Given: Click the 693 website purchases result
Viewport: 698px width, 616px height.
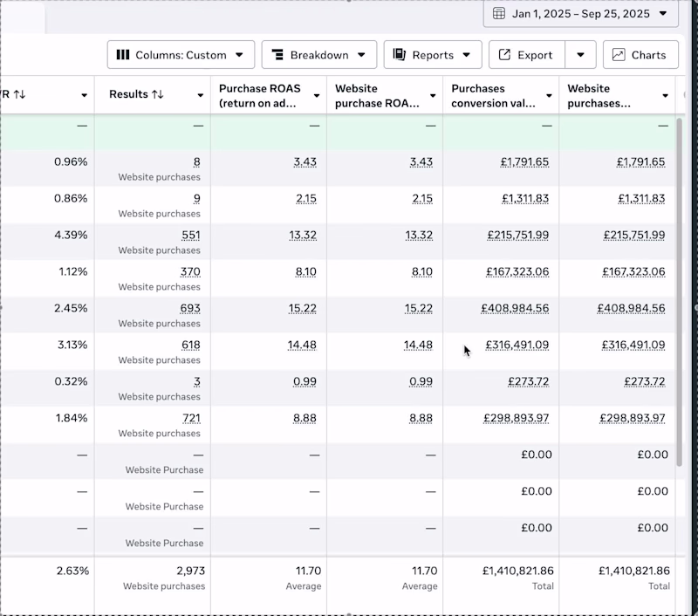Looking at the screenshot, I should point(190,308).
